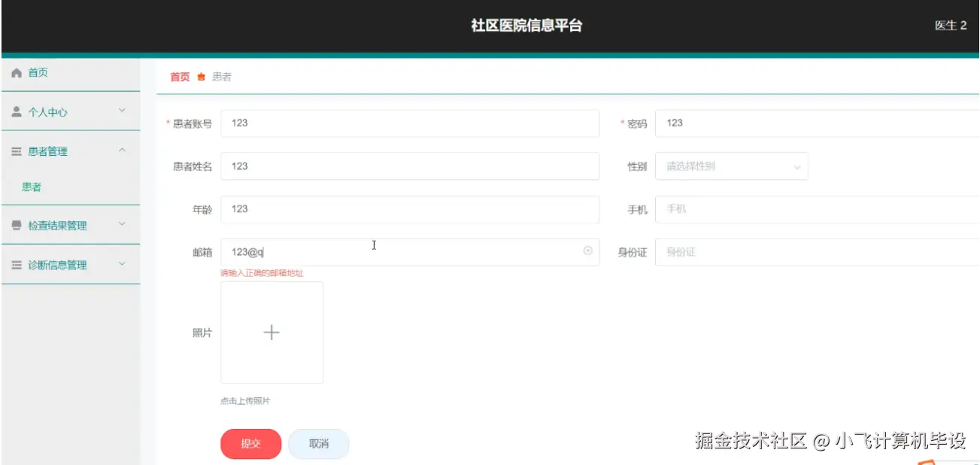Click the icon beside 检查结果管理
Screen dimensions: 980x465
pyautogui.click(x=17, y=226)
